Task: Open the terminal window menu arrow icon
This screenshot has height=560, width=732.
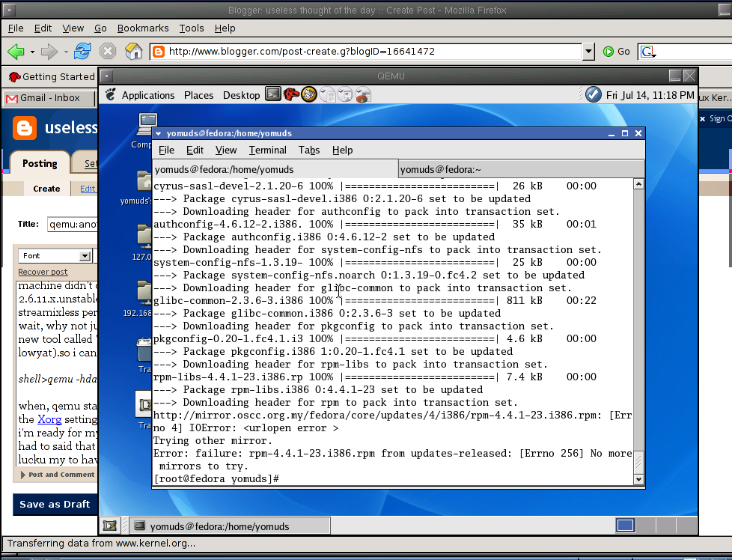Action: coord(158,133)
